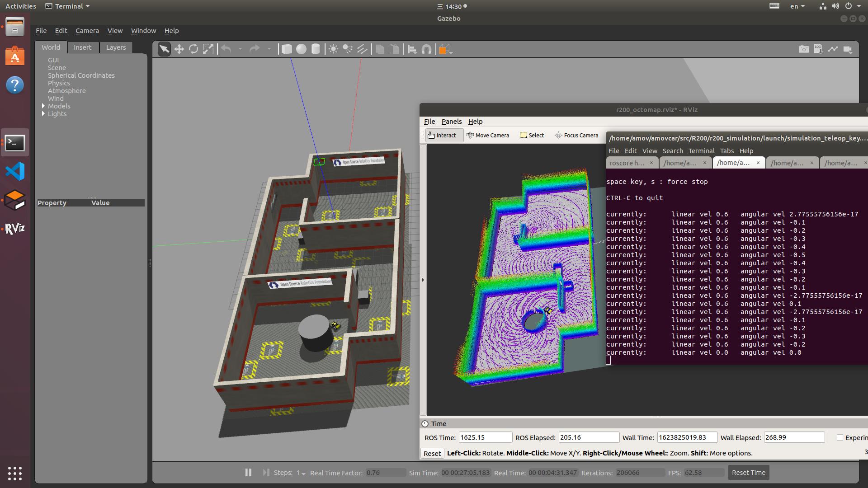Insert a cylinder shape in Gazebo

[316, 49]
